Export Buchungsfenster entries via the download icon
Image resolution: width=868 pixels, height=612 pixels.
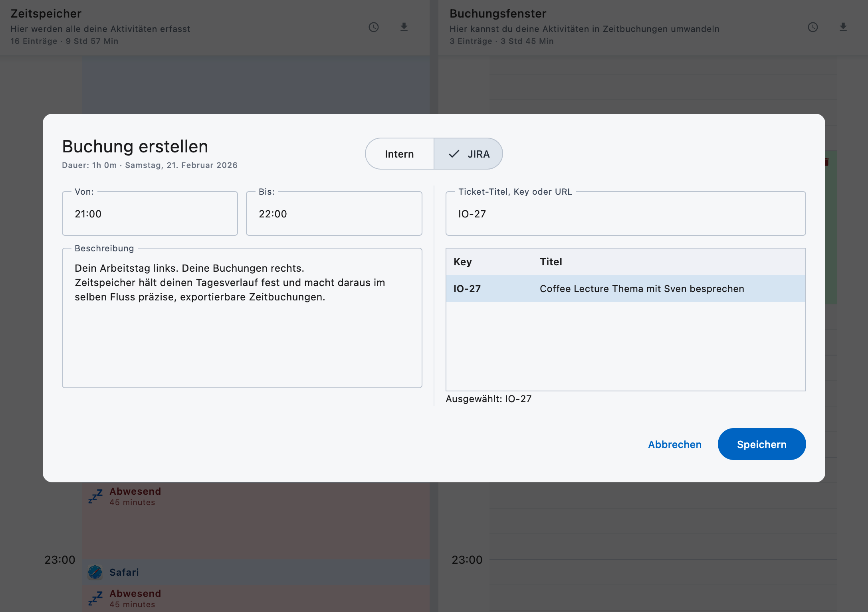pyautogui.click(x=843, y=27)
